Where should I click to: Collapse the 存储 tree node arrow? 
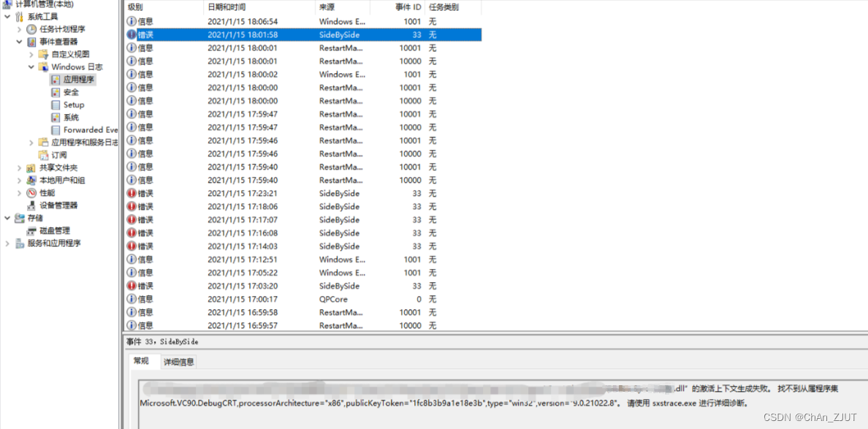tap(7, 218)
